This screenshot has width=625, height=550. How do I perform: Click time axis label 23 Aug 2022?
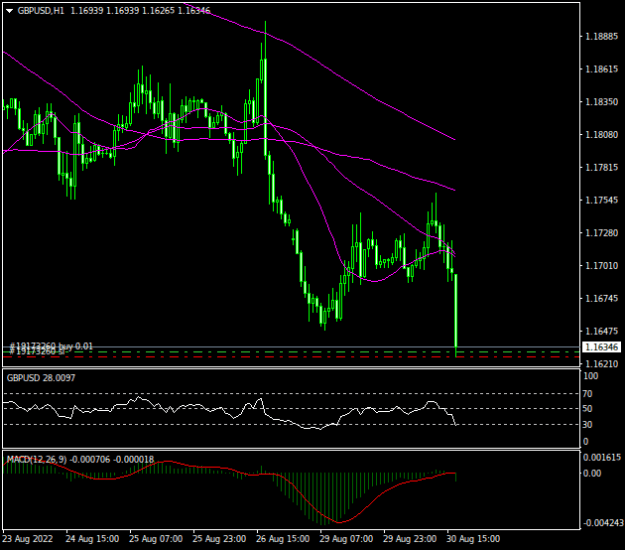click(x=28, y=539)
